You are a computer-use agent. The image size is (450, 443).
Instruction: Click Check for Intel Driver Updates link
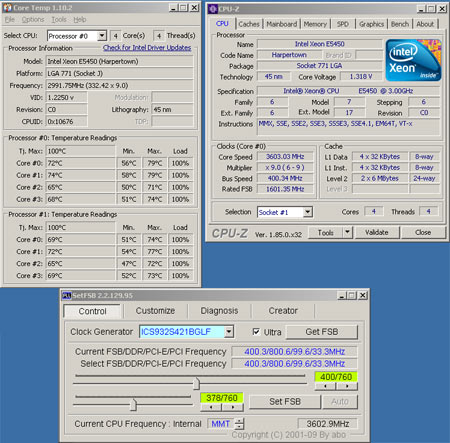tap(147, 48)
